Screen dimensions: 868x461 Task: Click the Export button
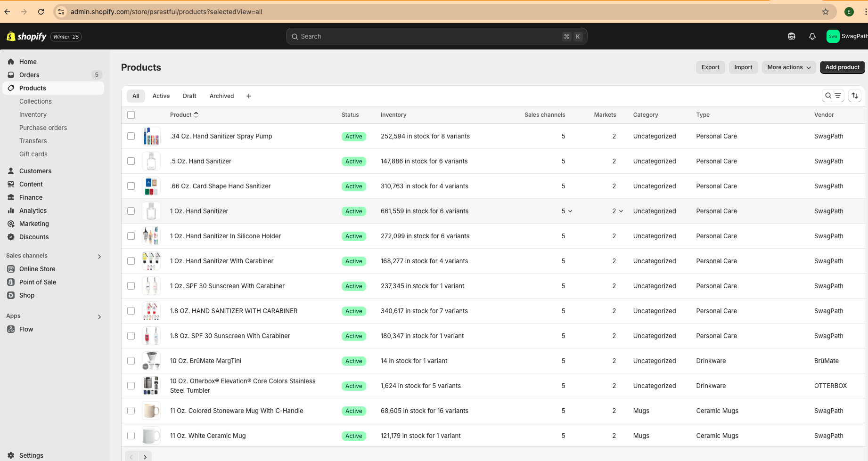click(x=711, y=67)
